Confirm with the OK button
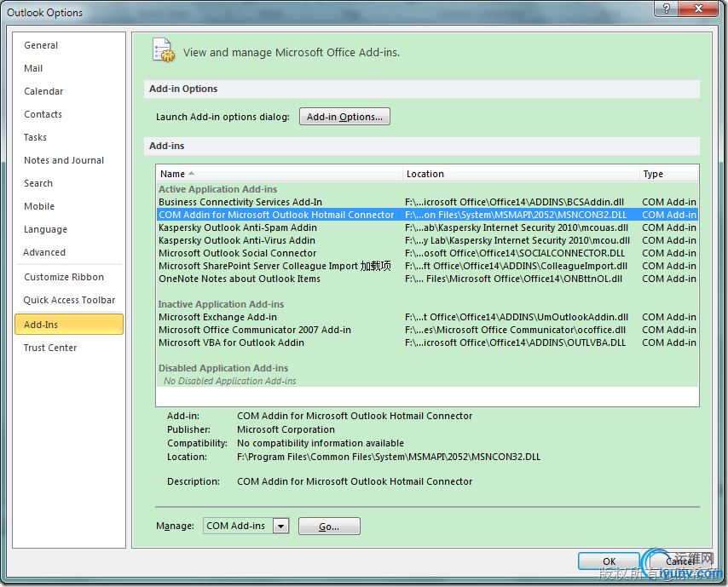This screenshot has height=587, width=728. pyautogui.click(x=609, y=561)
